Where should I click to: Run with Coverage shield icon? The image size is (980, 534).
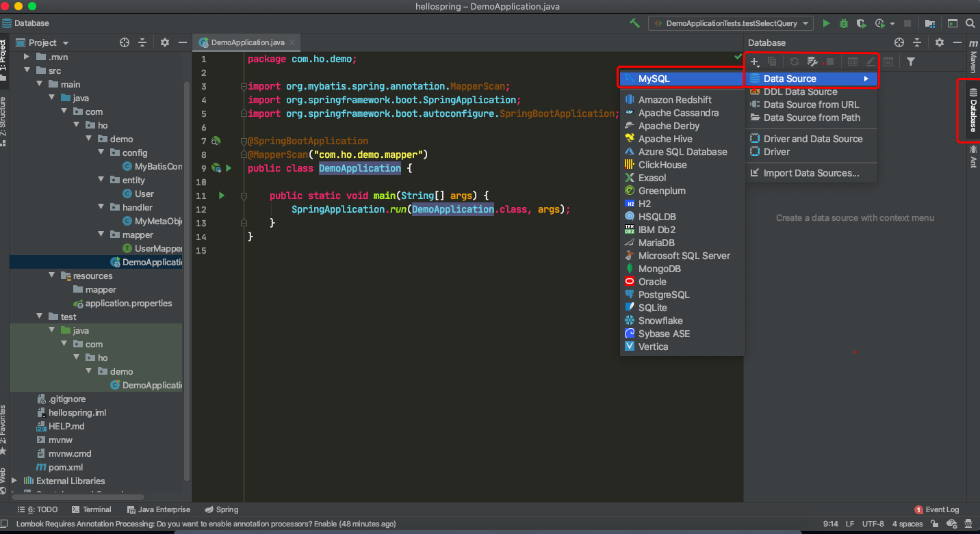click(x=862, y=23)
